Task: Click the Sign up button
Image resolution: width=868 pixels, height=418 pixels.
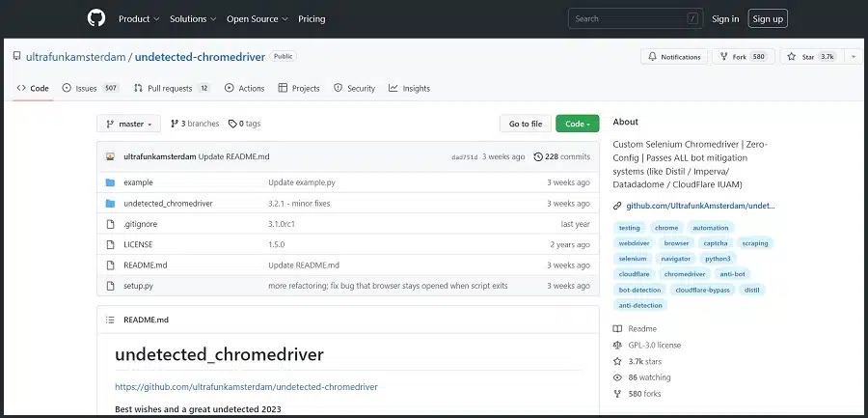Action: coord(768,18)
